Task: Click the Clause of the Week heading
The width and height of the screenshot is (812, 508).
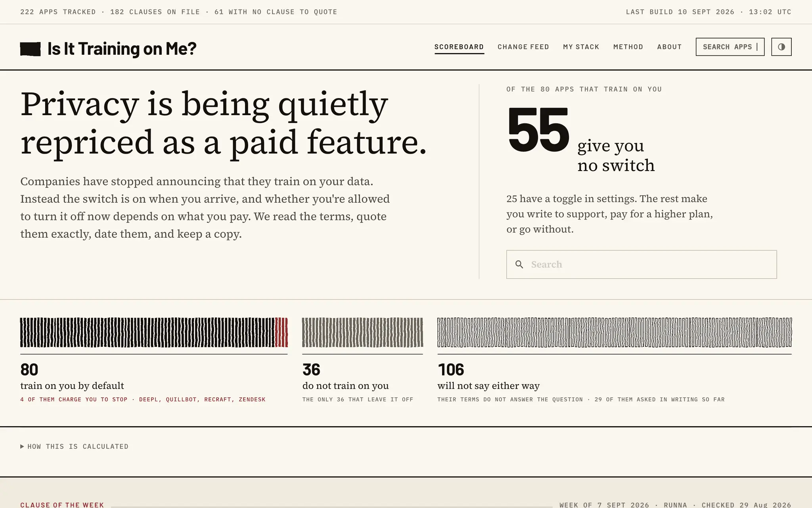Action: 62,505
